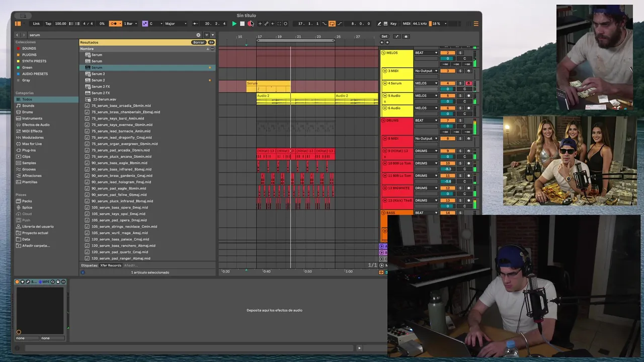Screen dimensions: 644x362
Task: Solo the 4 Serum track
Action: tap(460, 83)
